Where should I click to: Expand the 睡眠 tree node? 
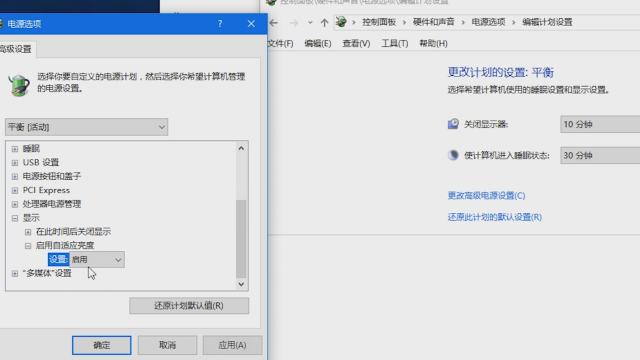[x=15, y=149]
